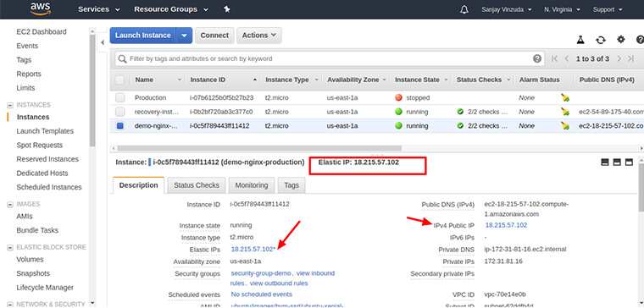Open Launch Templates in sidebar
Image resolution: width=644 pixels, height=308 pixels.
pos(45,131)
